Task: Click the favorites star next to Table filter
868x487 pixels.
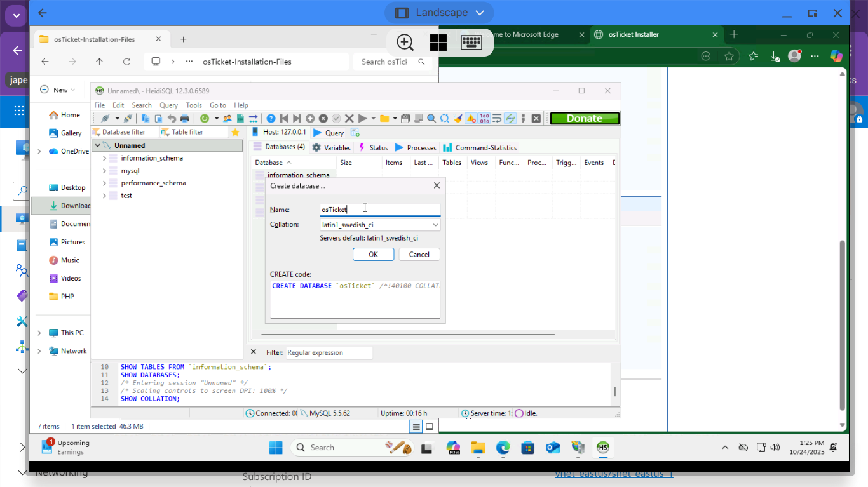Action: [x=235, y=132]
